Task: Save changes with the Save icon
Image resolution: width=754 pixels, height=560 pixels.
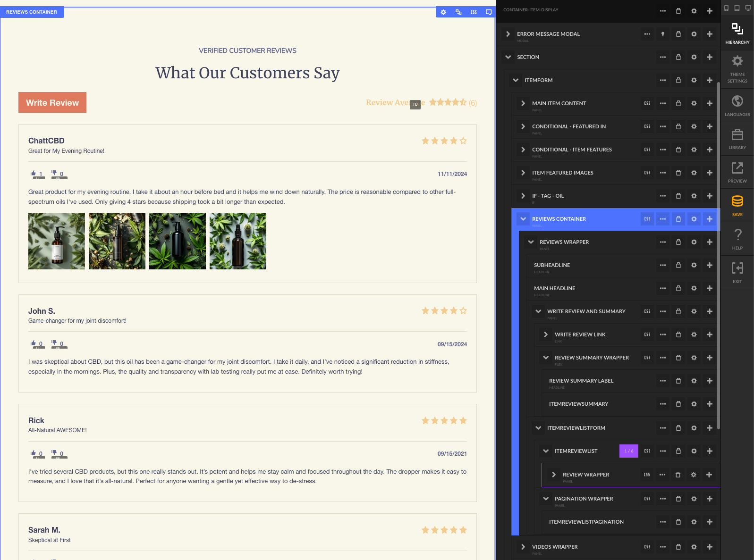Action: point(737,206)
